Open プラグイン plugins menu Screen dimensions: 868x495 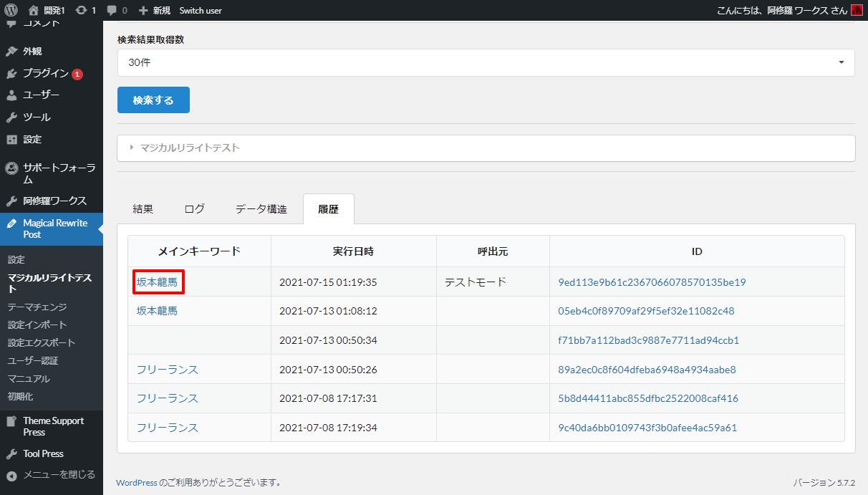coord(45,73)
